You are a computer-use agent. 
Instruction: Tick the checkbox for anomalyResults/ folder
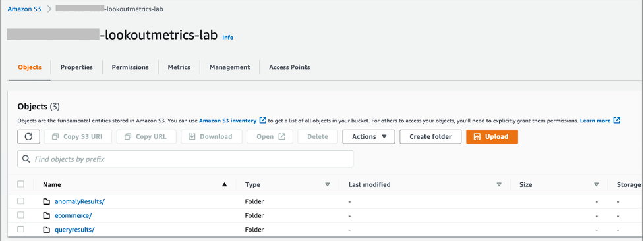(x=20, y=201)
